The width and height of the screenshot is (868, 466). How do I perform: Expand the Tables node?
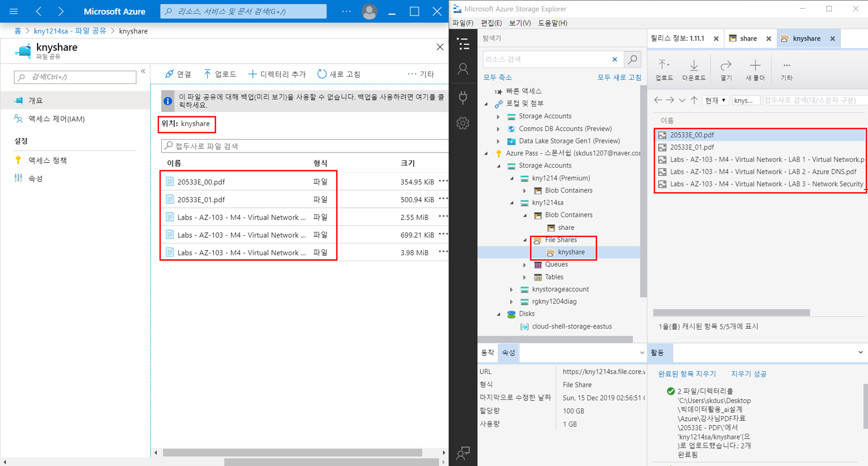525,277
